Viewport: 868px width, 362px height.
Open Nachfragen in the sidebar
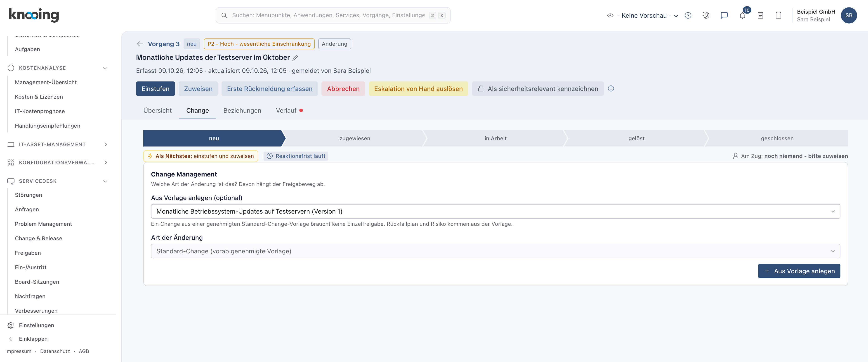tap(30, 297)
